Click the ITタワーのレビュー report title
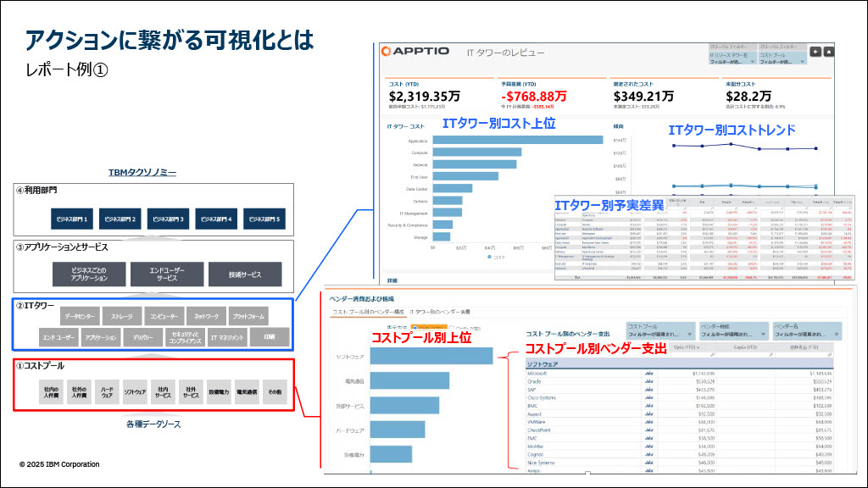The height and width of the screenshot is (488, 868). coord(505,53)
